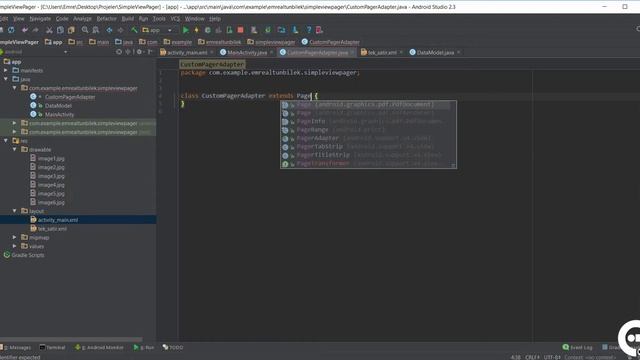Close the MainActivity.java tab
640x360 pixels.
click(271, 52)
